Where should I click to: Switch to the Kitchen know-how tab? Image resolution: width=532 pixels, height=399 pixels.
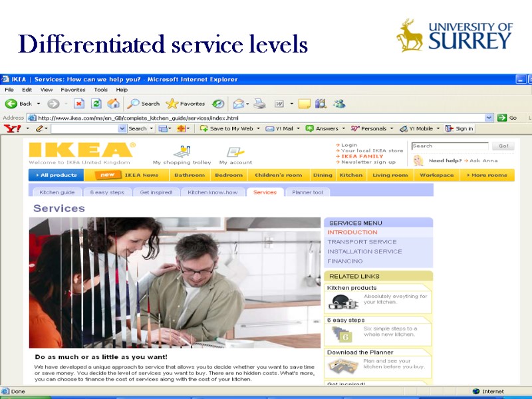[213, 192]
